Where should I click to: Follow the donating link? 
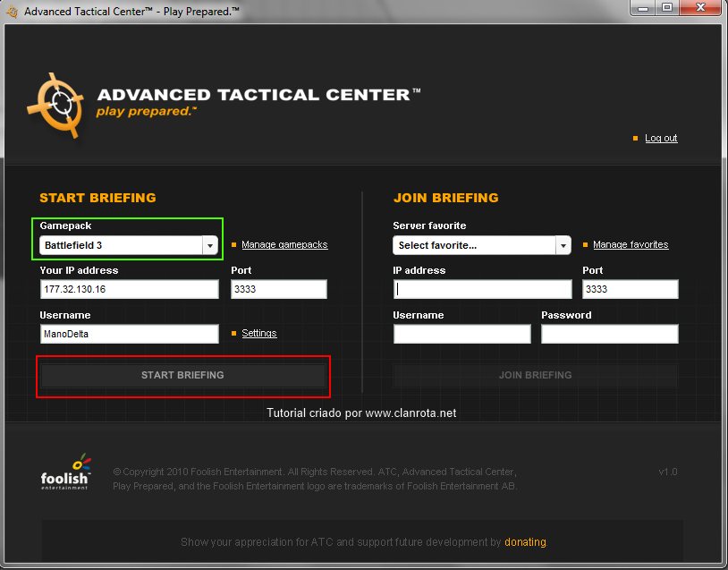click(525, 542)
